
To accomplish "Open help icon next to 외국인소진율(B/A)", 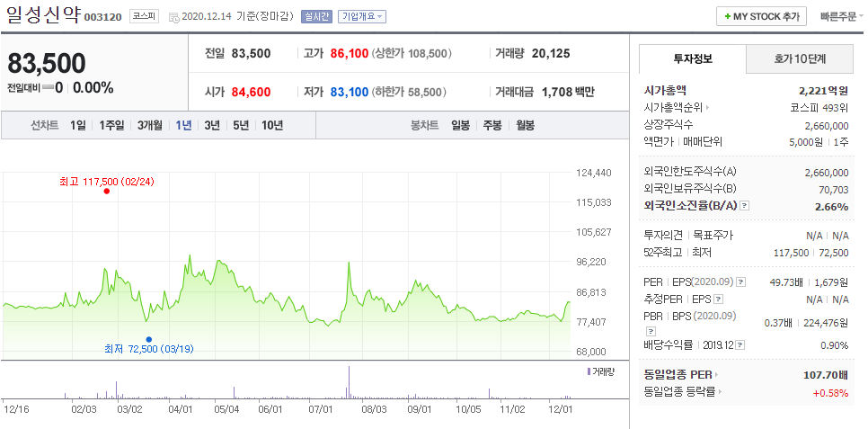I will point(745,206).
